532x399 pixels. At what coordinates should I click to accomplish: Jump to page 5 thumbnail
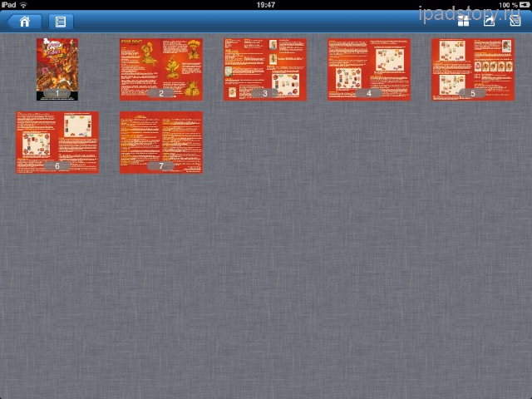coord(473,69)
